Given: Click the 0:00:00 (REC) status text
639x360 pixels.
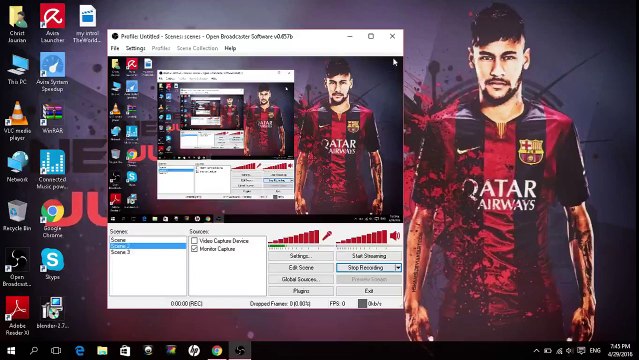Looking at the screenshot, I should 186,304.
